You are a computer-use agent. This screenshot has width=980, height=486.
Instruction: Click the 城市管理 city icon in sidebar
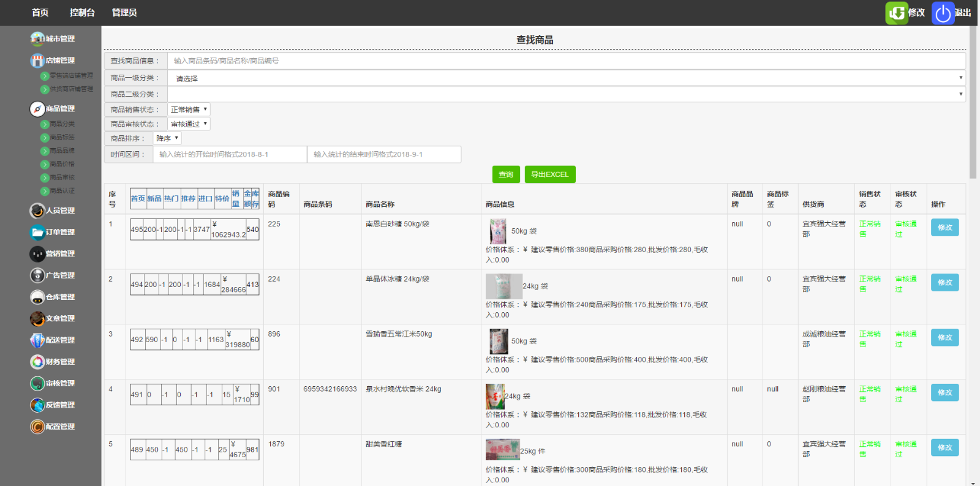point(37,39)
